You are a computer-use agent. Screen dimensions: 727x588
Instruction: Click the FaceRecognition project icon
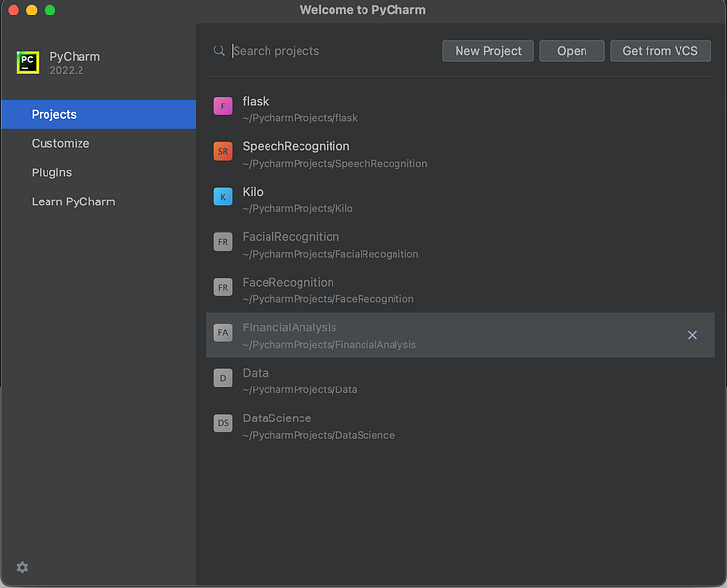click(x=223, y=289)
